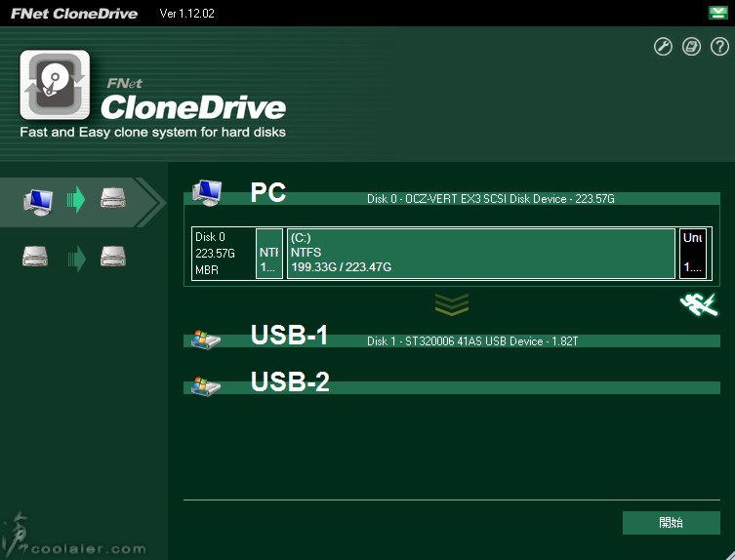Click the USB-1 drive icon

(x=206, y=340)
